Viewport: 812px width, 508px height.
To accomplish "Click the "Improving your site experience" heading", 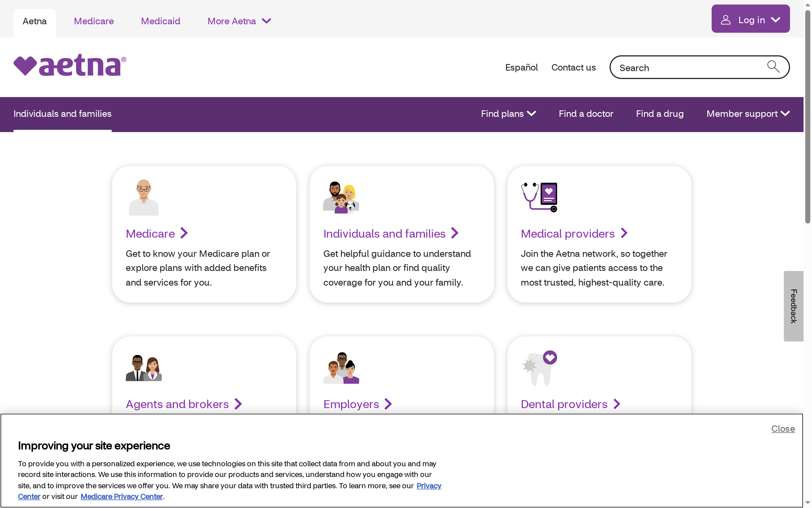I will tap(94, 446).
